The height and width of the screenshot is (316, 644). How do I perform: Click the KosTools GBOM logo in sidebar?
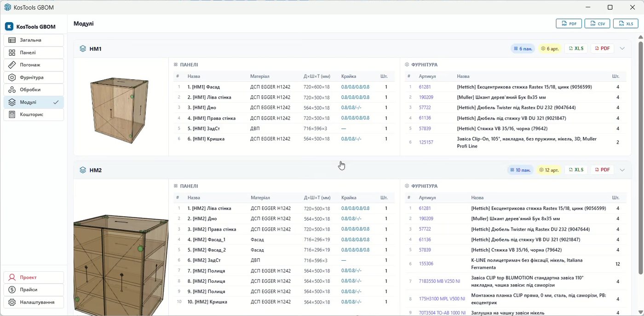[9, 27]
